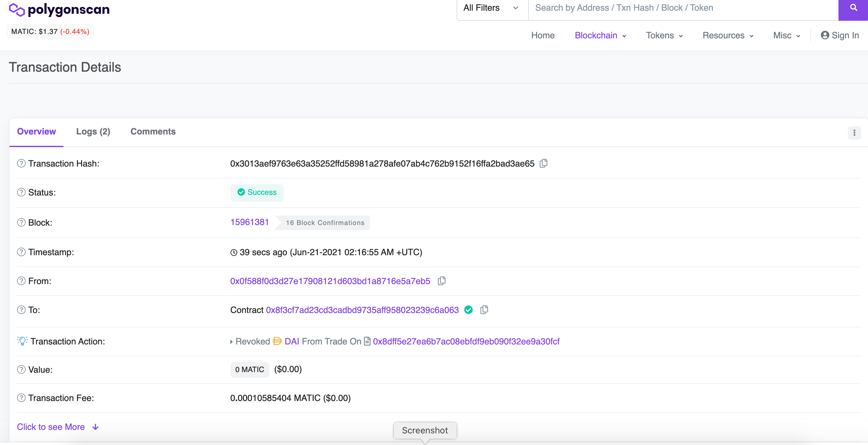The height and width of the screenshot is (445, 868).
Task: Go to the Home page
Action: tap(543, 36)
